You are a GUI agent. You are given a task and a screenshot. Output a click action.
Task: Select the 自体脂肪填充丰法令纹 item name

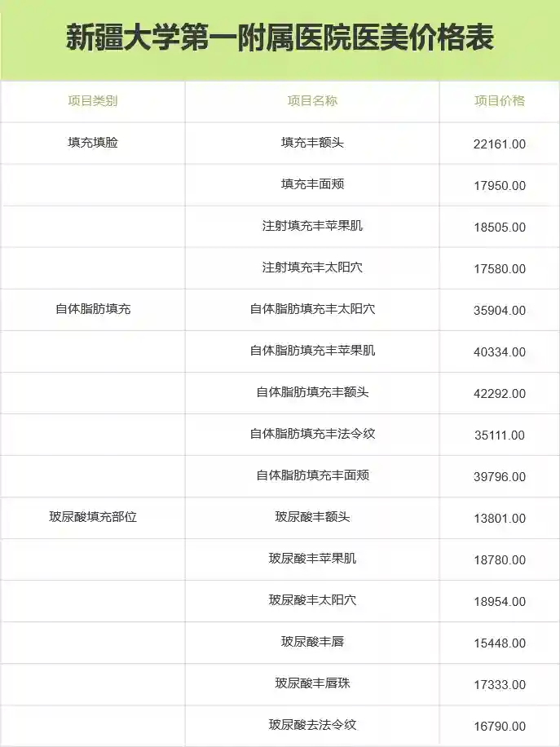pyautogui.click(x=312, y=434)
